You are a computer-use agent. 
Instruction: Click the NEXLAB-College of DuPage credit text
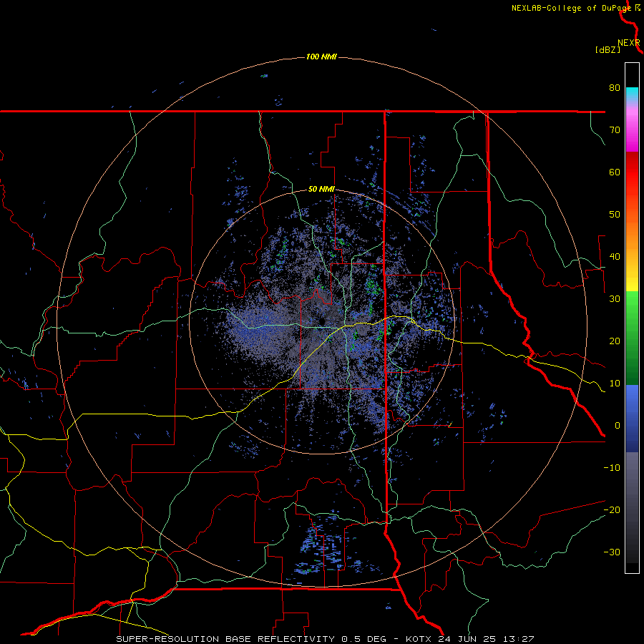[572, 8]
